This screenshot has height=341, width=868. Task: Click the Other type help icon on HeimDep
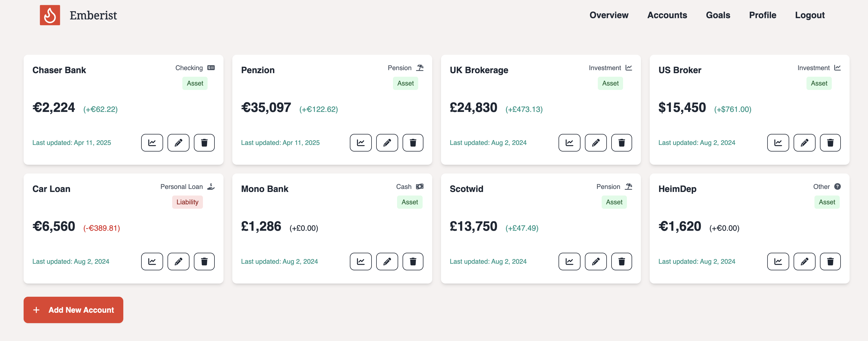(x=837, y=186)
